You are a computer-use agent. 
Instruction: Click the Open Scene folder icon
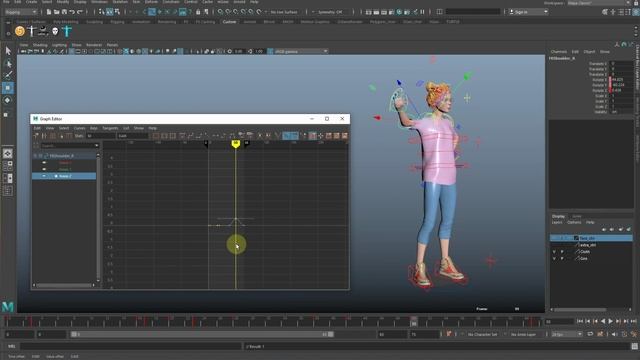point(56,12)
